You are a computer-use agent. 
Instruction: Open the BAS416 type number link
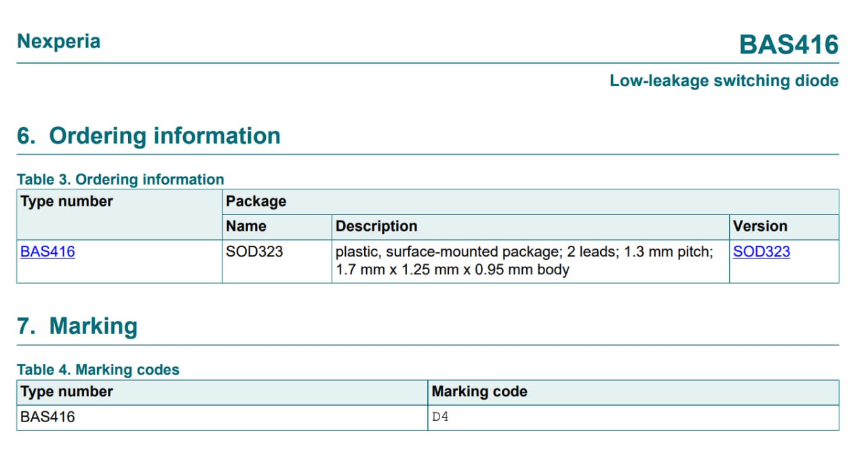tap(47, 252)
